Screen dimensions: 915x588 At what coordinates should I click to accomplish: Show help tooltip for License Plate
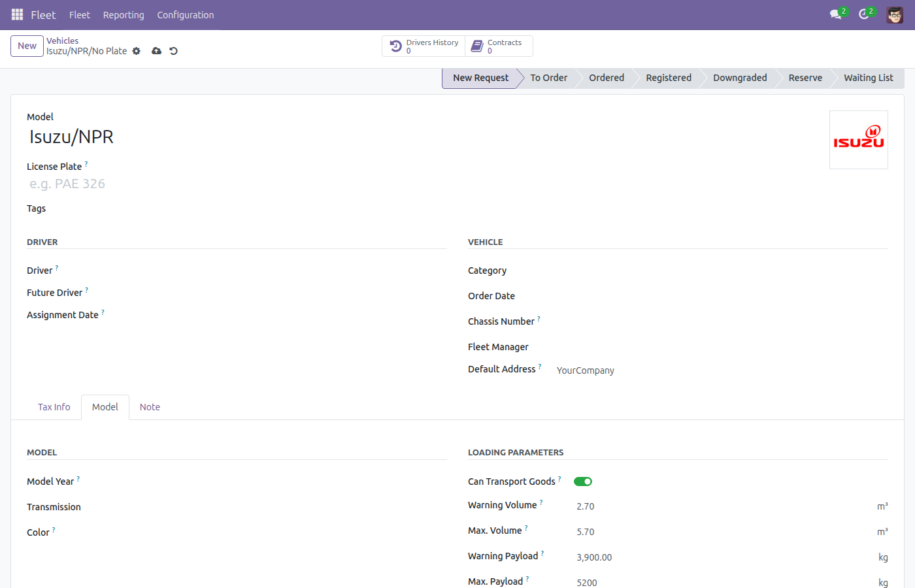(x=86, y=163)
